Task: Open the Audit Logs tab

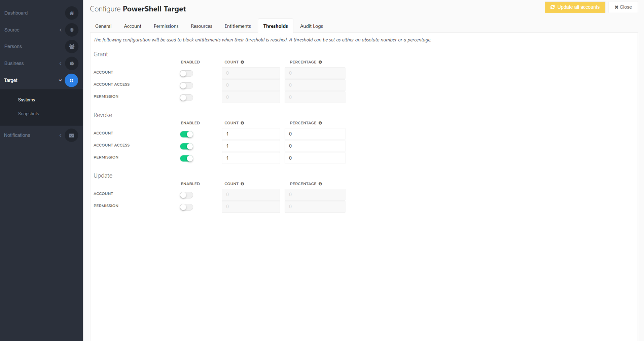Action: [312, 26]
